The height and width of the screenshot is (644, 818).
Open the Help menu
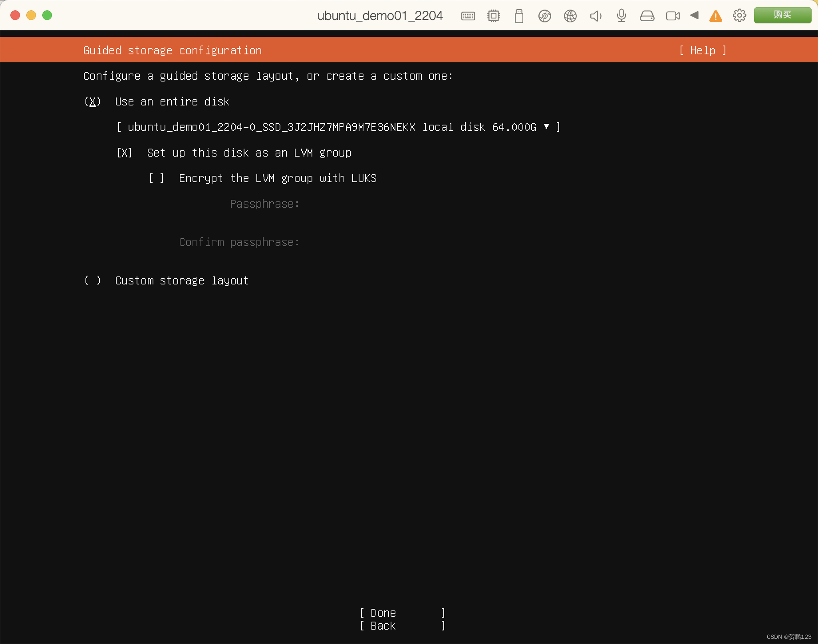tap(702, 50)
